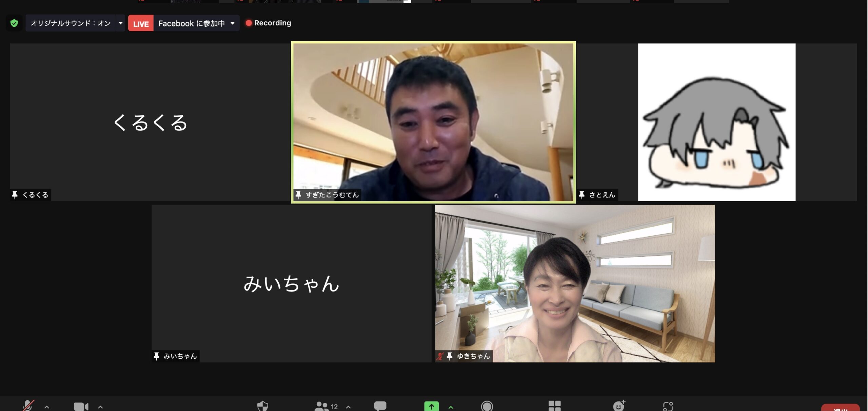Select the ゆきちゃん video tile
Screen dimensions: 868x411
(575, 283)
